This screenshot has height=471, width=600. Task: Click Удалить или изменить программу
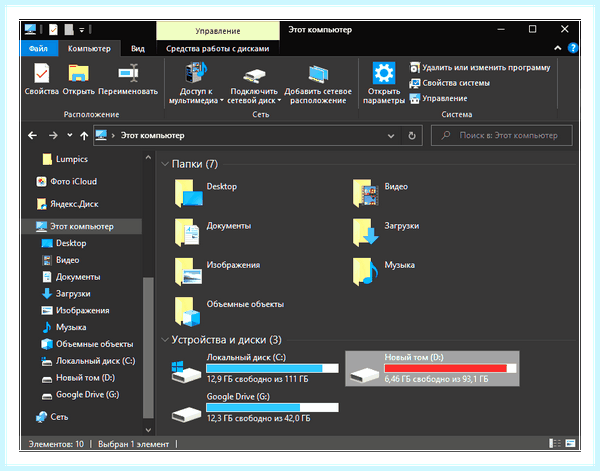480,68
